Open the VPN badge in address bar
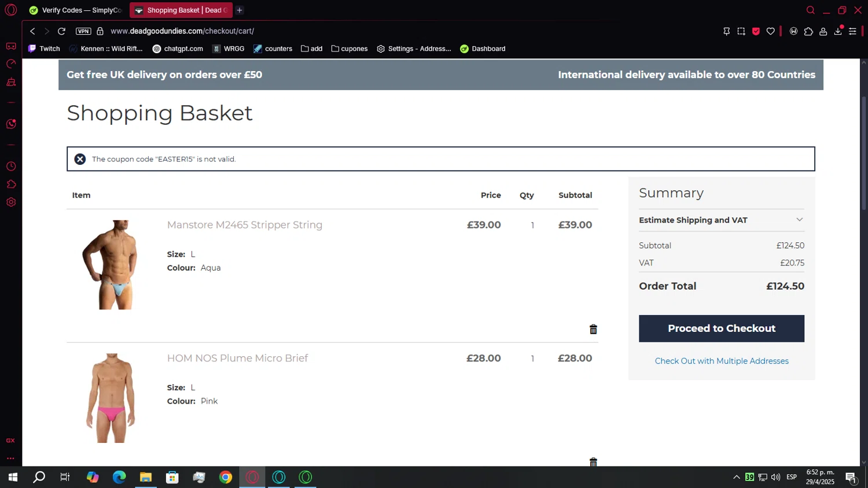The height and width of the screenshot is (488, 868). 83,31
